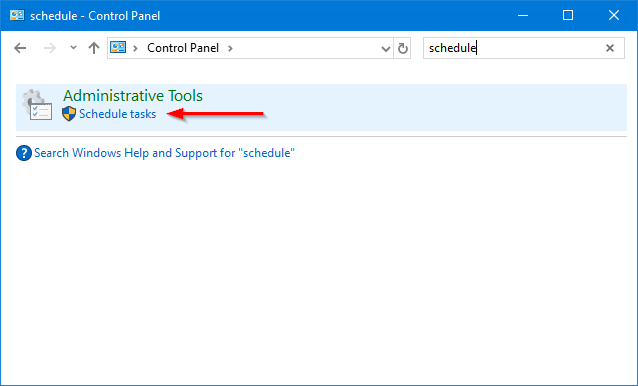
Task: Click the forward navigation arrow
Action: 50,48
